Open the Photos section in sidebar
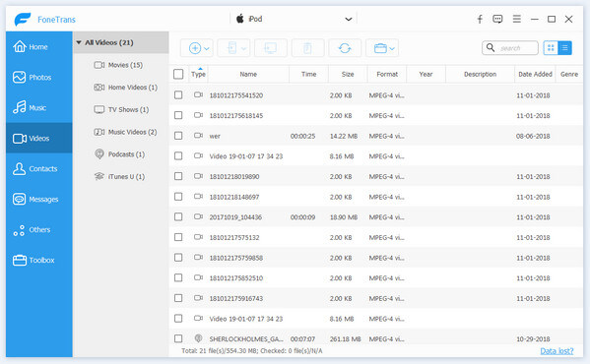 click(x=39, y=77)
